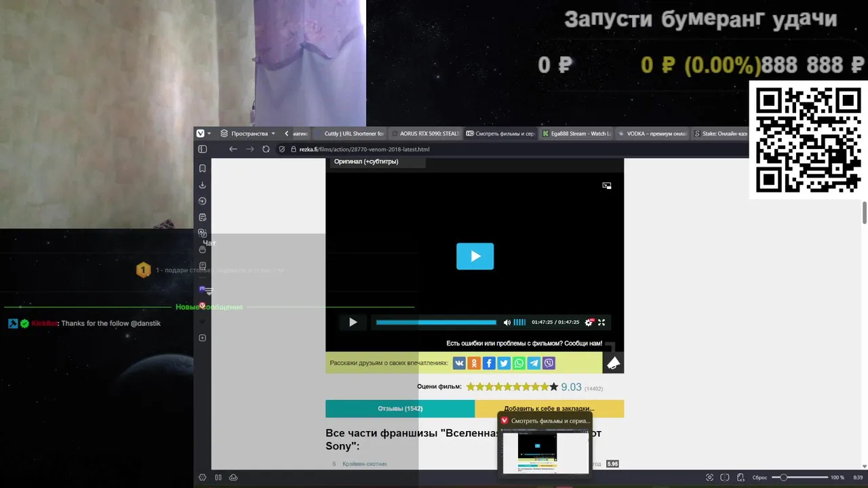Share the film on Viber
Screen dimensions: 868x488
click(x=549, y=363)
